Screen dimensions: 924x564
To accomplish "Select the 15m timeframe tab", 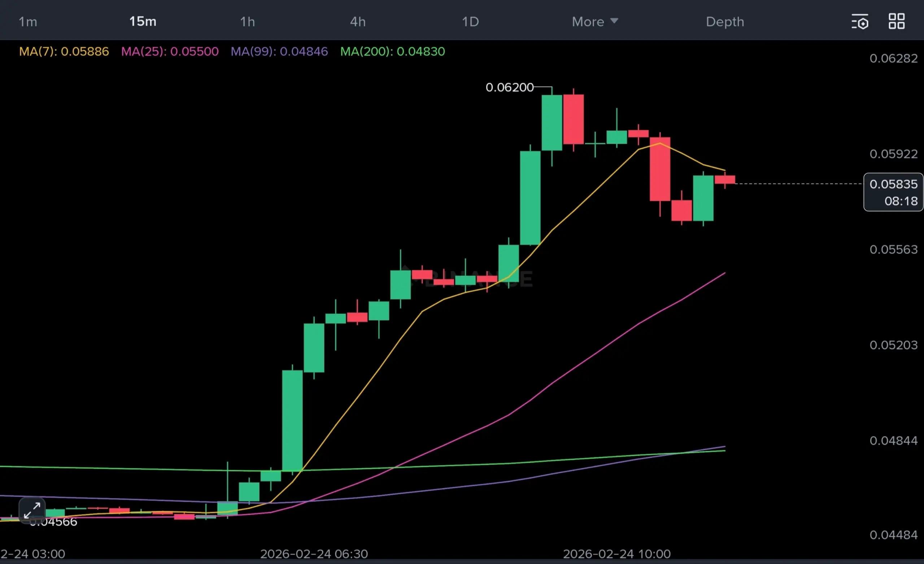I will click(x=143, y=22).
